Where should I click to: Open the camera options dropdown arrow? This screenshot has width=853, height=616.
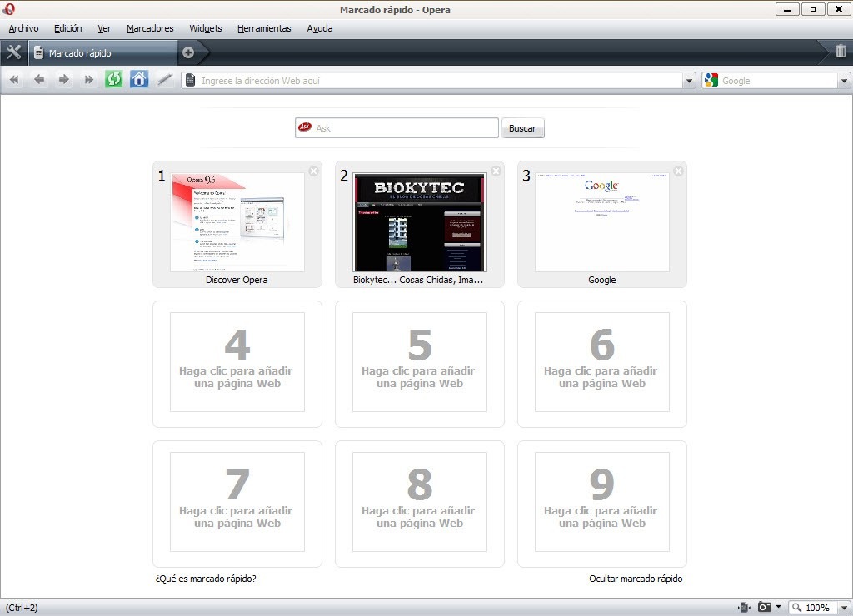click(x=779, y=607)
